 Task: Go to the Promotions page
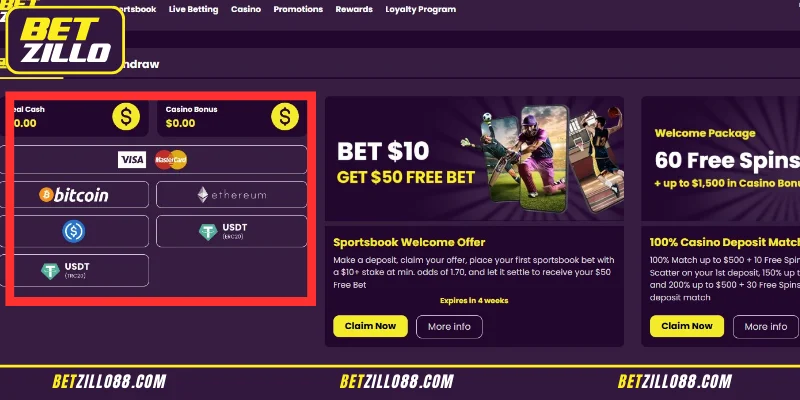298,9
